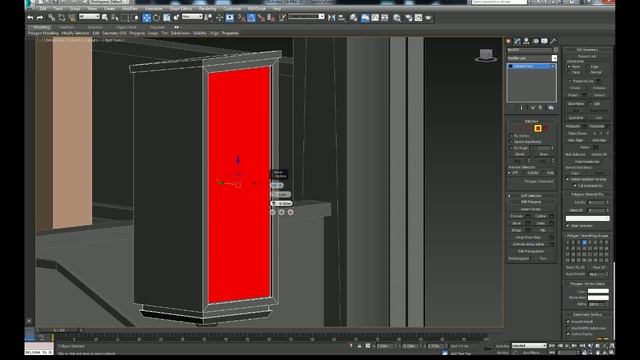Open the reference coordinate system dropdown
This screenshot has height=360, width=640.
[192, 17]
